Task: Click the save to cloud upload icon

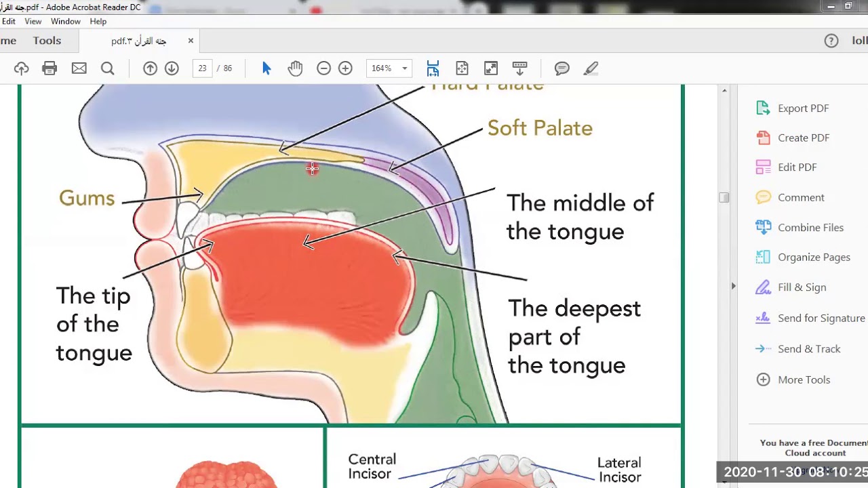Action: pyautogui.click(x=21, y=68)
